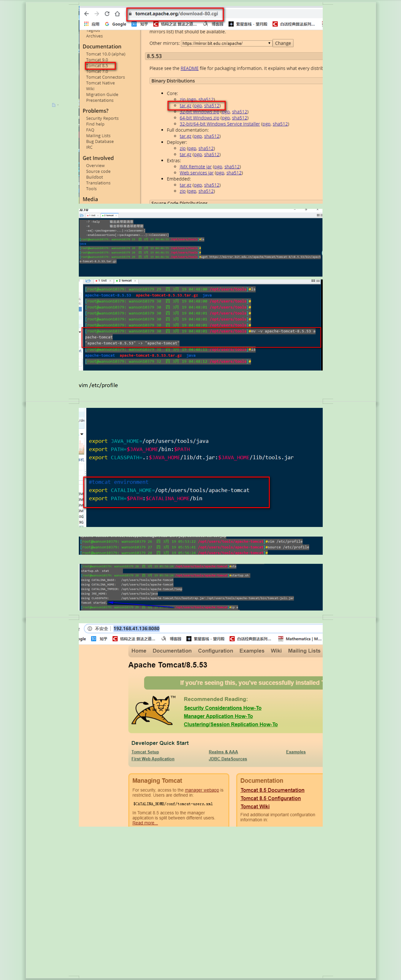This screenshot has height=980, width=401.
Task: Close the 1 UoS tab in the mv terminal
Action: pyautogui.click(x=110, y=281)
